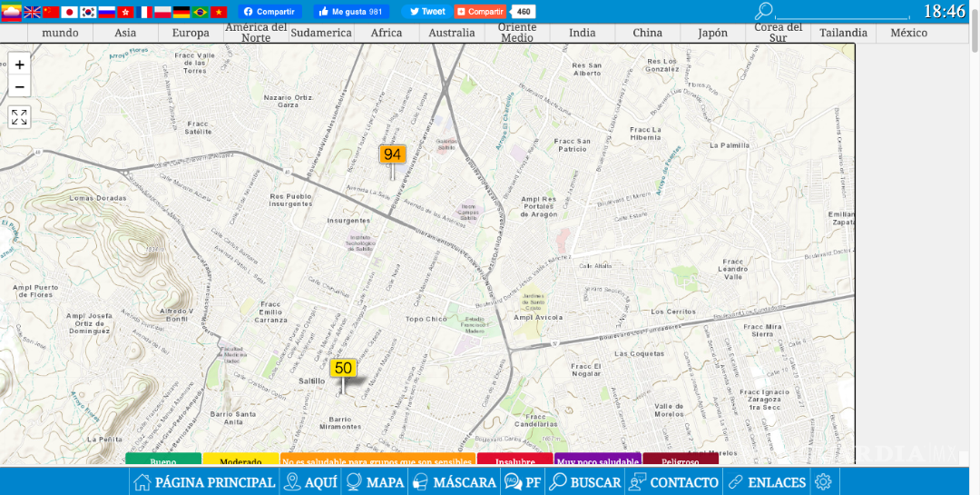Screen dimensions: 980x495
Task: Toggle fullscreen map view
Action: tap(19, 117)
